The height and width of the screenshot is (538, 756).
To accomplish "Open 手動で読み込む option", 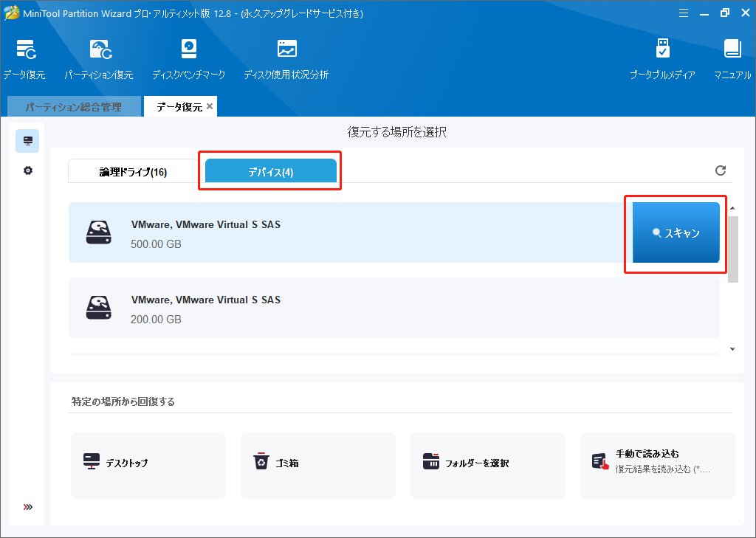I will click(658, 465).
